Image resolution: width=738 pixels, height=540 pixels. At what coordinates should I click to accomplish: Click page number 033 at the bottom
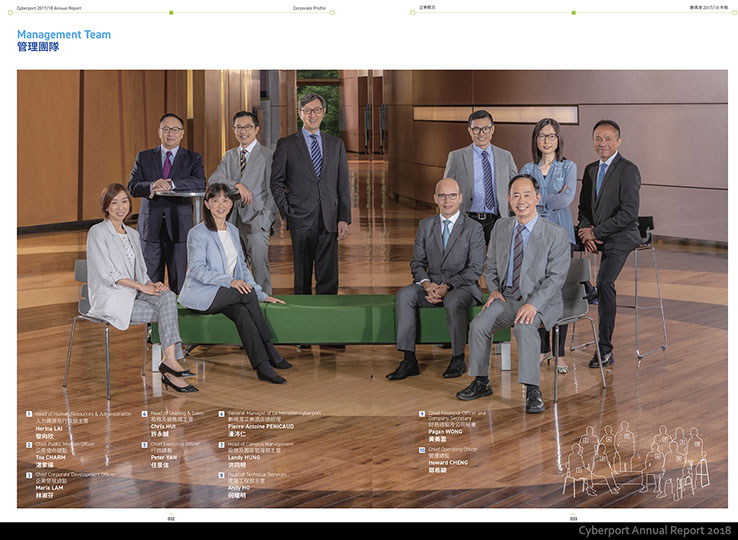tap(573, 518)
